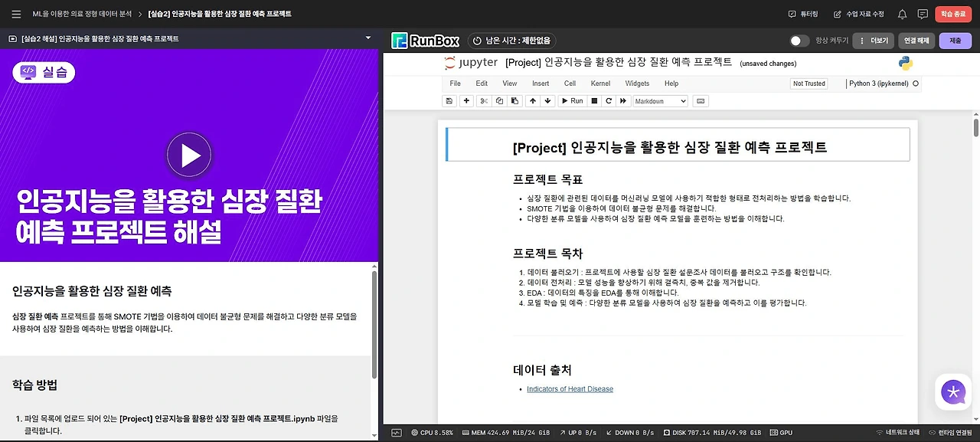
Task: Interrupt the kernel with the stop icon
Action: point(594,101)
